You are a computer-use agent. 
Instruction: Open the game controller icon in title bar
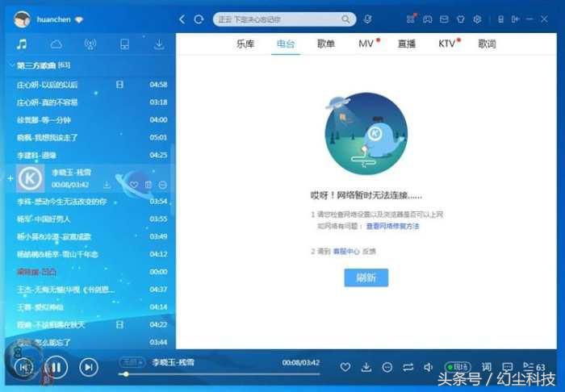(427, 19)
